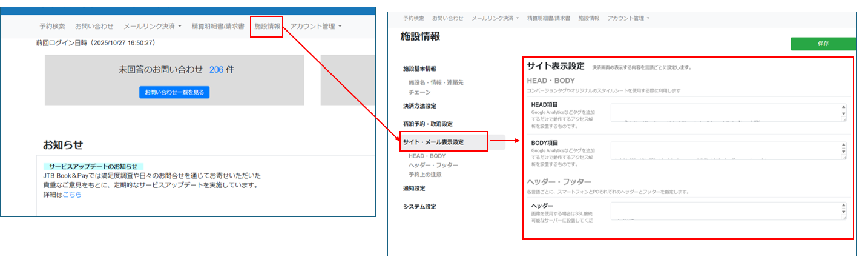This screenshot has width=868, height=268.
Task: Click the green 保存 button
Action: coord(823,44)
